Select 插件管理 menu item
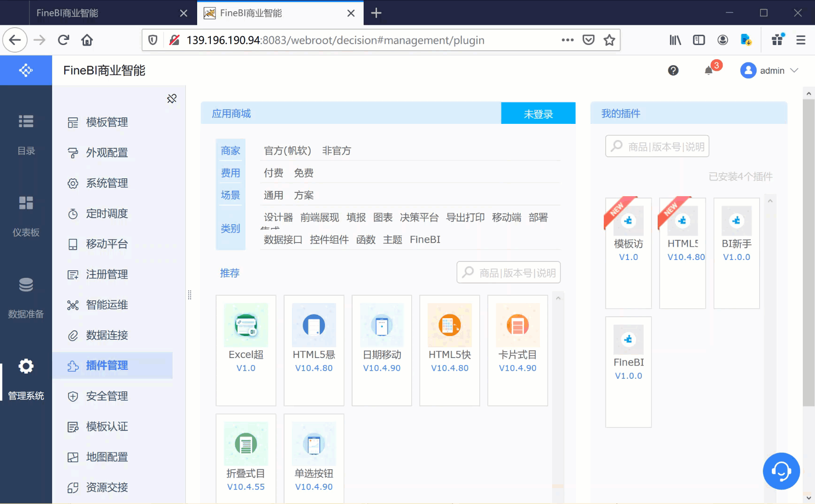Viewport: 815px width, 504px height. point(113,366)
